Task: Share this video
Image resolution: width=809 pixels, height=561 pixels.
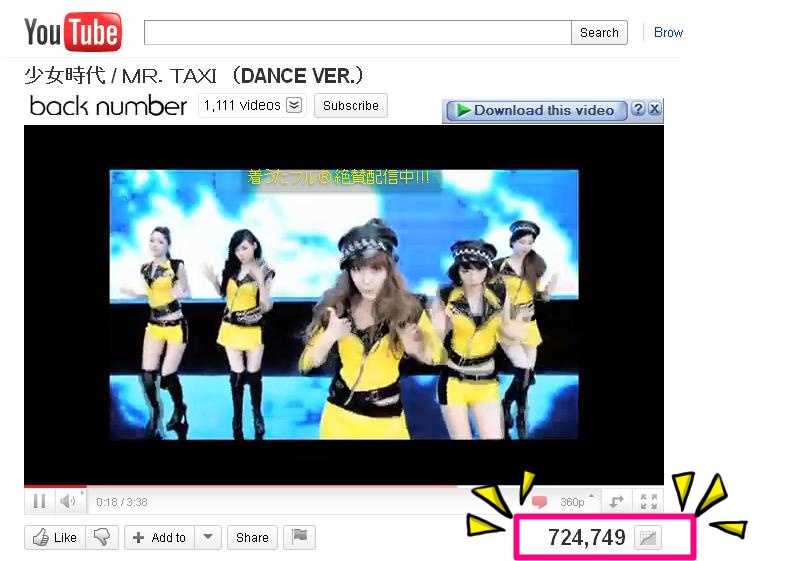Action: pyautogui.click(x=252, y=538)
